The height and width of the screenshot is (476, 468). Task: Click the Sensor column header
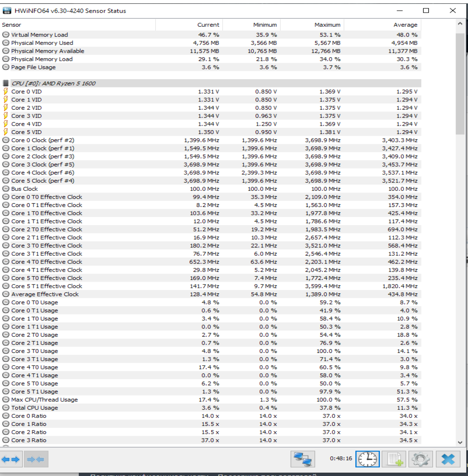(x=78, y=25)
